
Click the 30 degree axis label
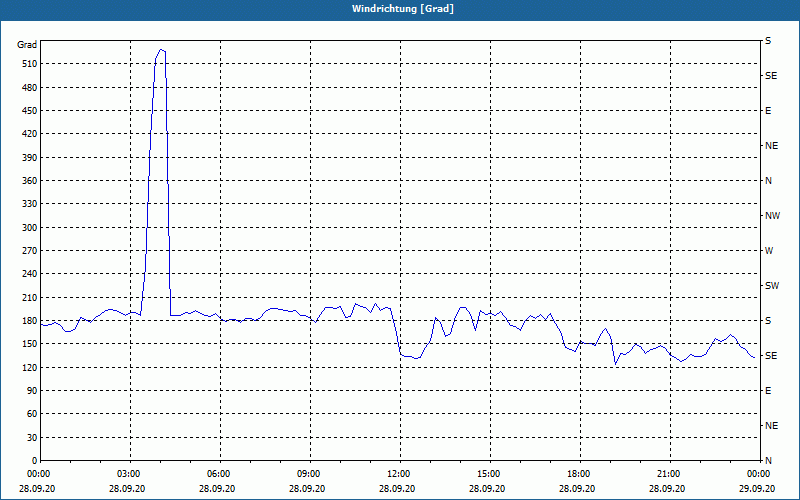pyautogui.click(x=32, y=438)
